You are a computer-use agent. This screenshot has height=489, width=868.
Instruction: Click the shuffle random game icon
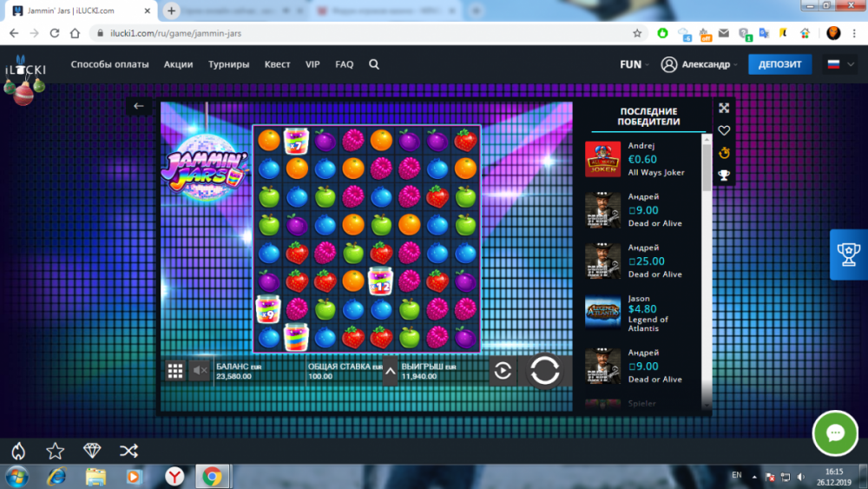(128, 450)
